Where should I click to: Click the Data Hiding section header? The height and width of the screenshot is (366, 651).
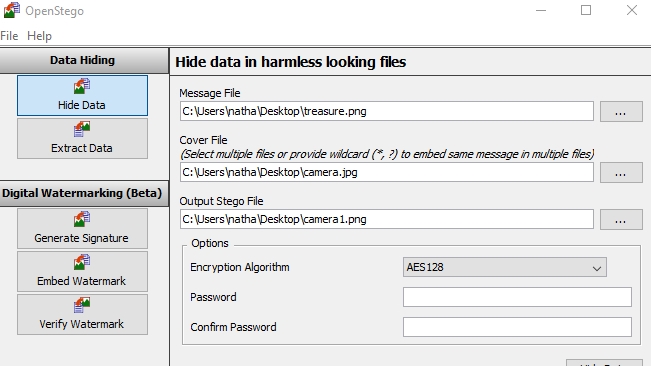click(84, 61)
